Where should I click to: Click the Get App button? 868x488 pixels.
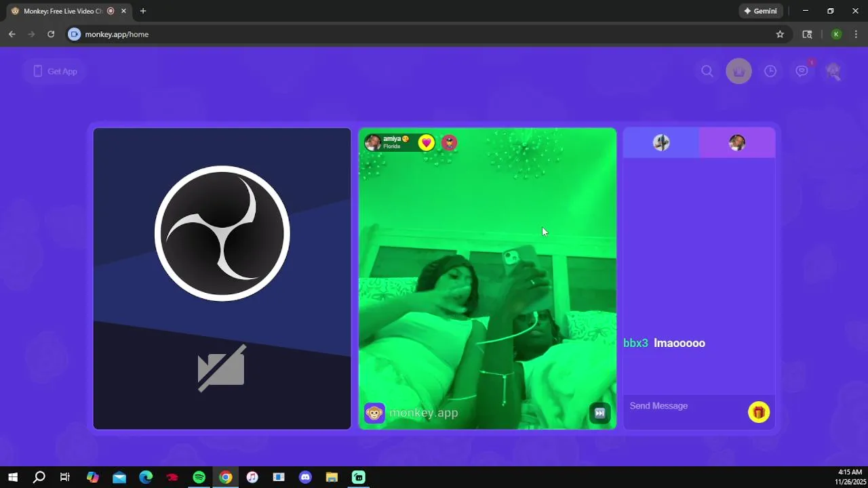(x=55, y=71)
